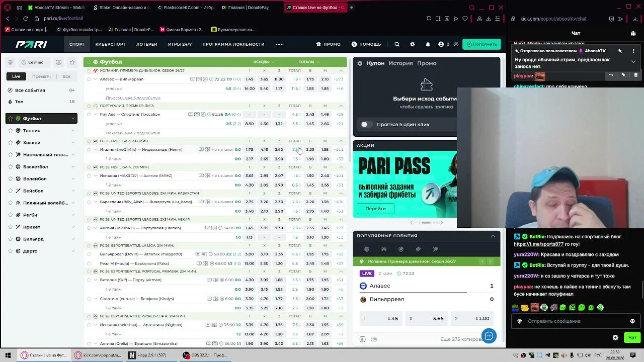The image size is (644, 362).
Task: Open the Kick chat users icon
Action: click(633, 33)
